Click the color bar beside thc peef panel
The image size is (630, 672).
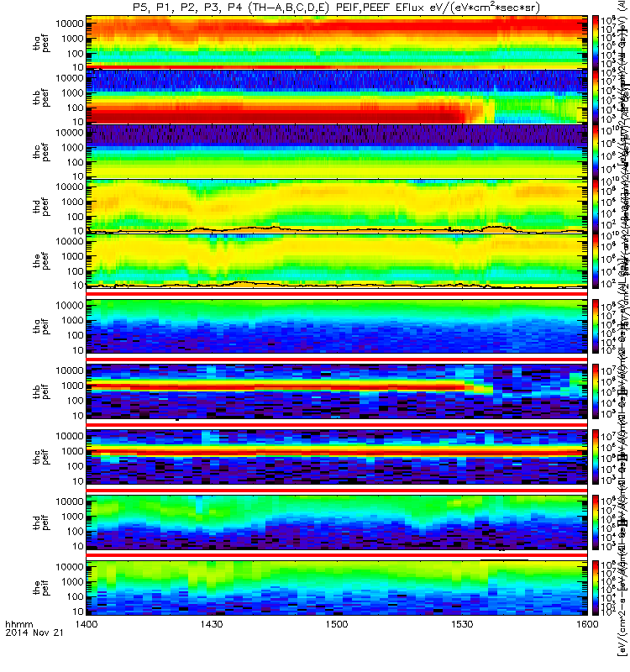596,151
